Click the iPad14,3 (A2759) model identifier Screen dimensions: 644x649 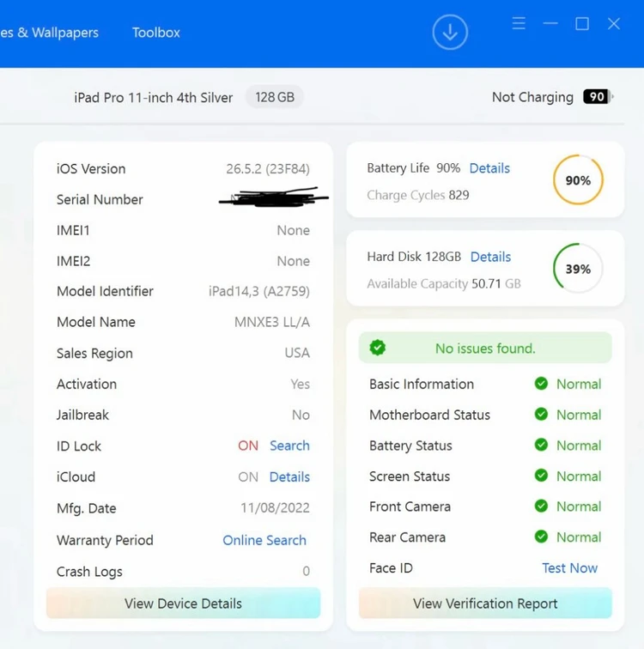pos(259,291)
